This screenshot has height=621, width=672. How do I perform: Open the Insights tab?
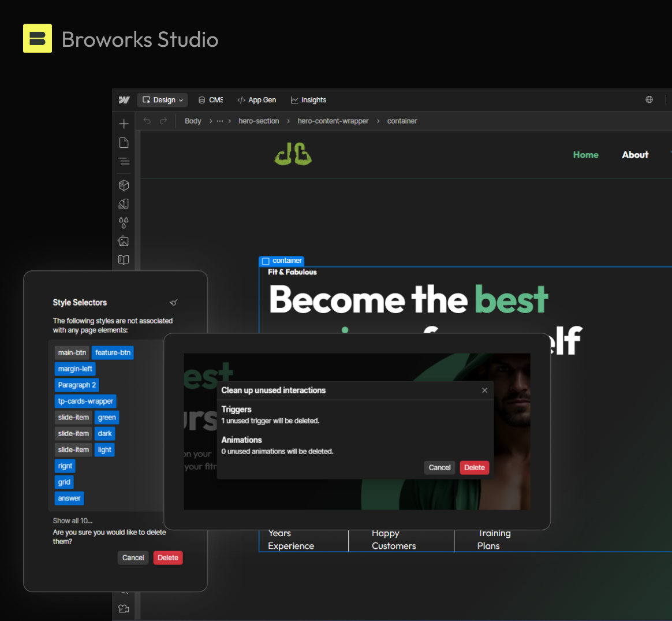[308, 100]
